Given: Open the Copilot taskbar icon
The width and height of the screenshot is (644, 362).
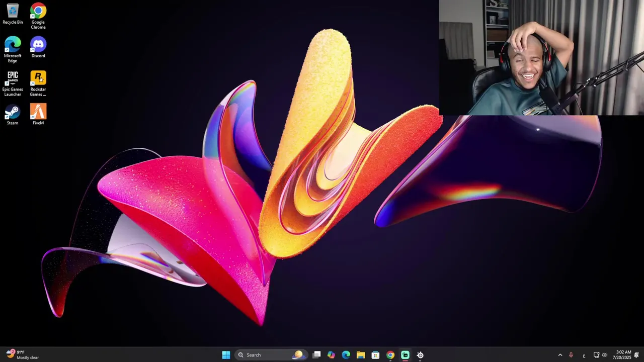Looking at the screenshot, I should point(331,355).
